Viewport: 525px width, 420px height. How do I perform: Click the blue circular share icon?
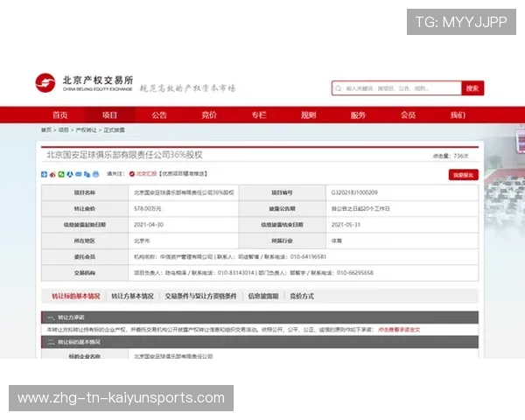70,174
